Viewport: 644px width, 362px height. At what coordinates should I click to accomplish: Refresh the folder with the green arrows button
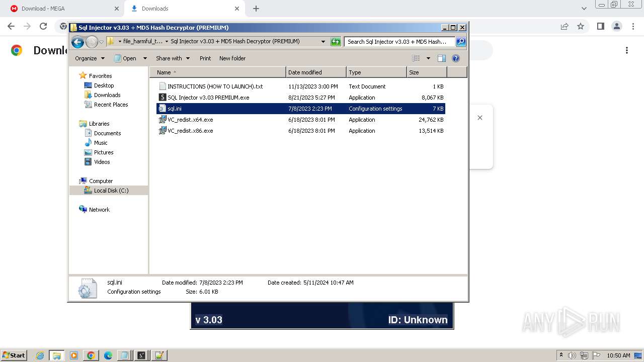coord(336,42)
